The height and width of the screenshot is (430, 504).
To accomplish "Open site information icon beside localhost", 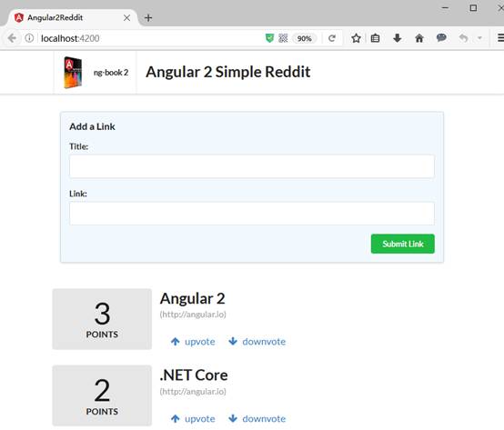I will click(x=29, y=38).
